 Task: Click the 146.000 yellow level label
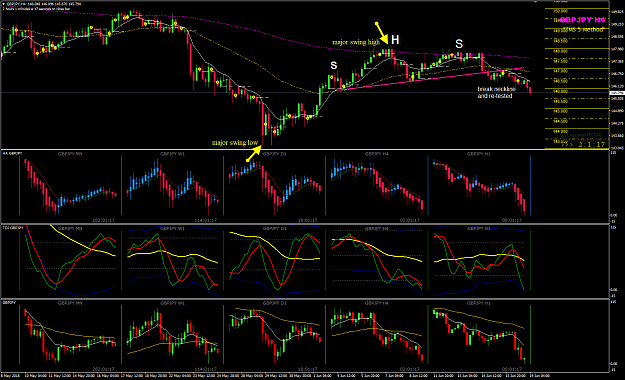point(561,91)
